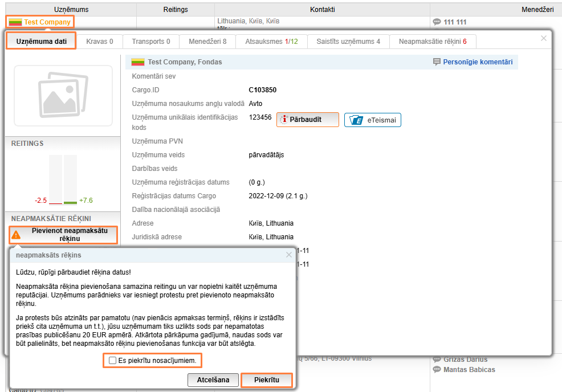Confirm with the Piekrītu button
This screenshot has height=392, width=562.
tap(266, 380)
